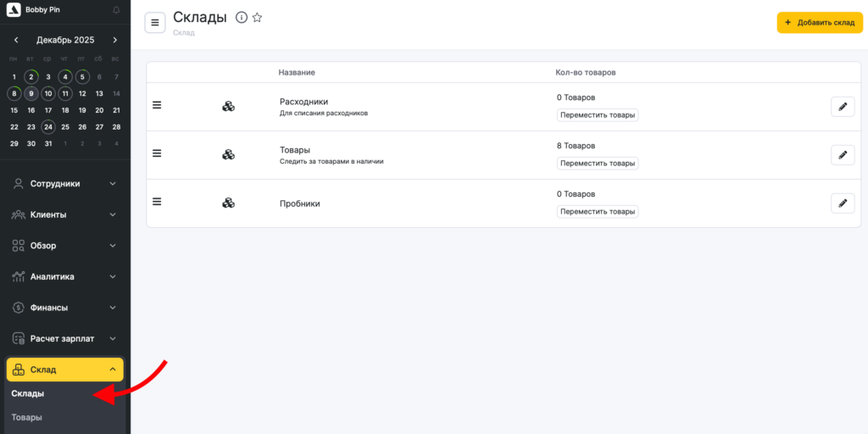
Task: Click drag handle of Расходники row
Action: [x=157, y=105]
